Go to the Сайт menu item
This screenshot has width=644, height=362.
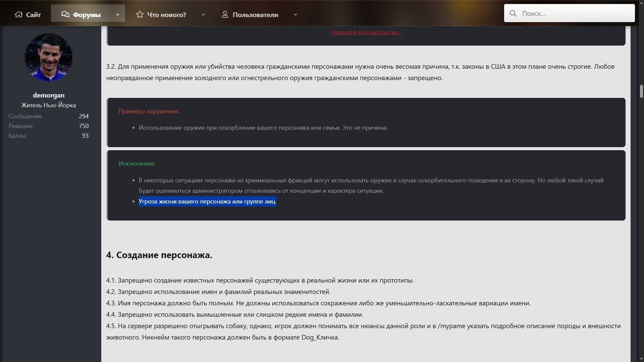pos(33,15)
